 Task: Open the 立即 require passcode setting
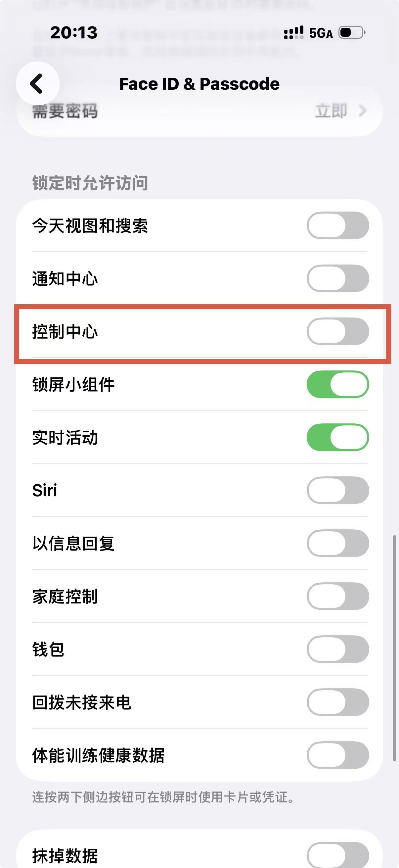331,111
